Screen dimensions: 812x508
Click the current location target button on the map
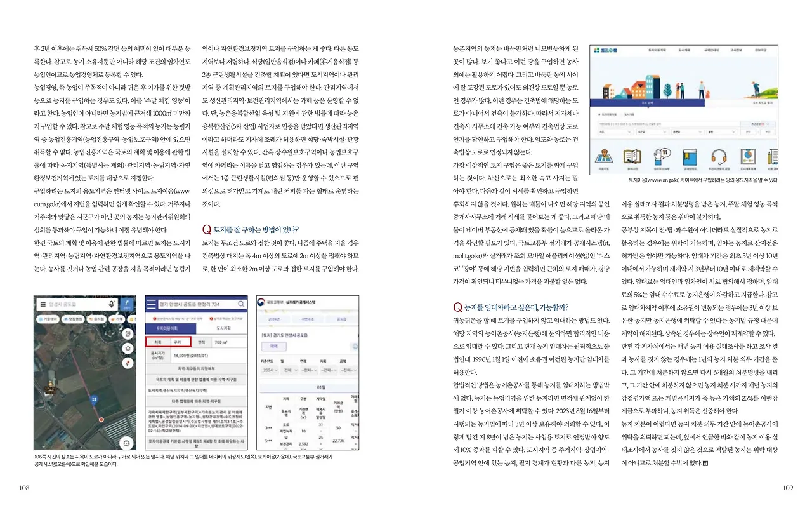(x=127, y=443)
